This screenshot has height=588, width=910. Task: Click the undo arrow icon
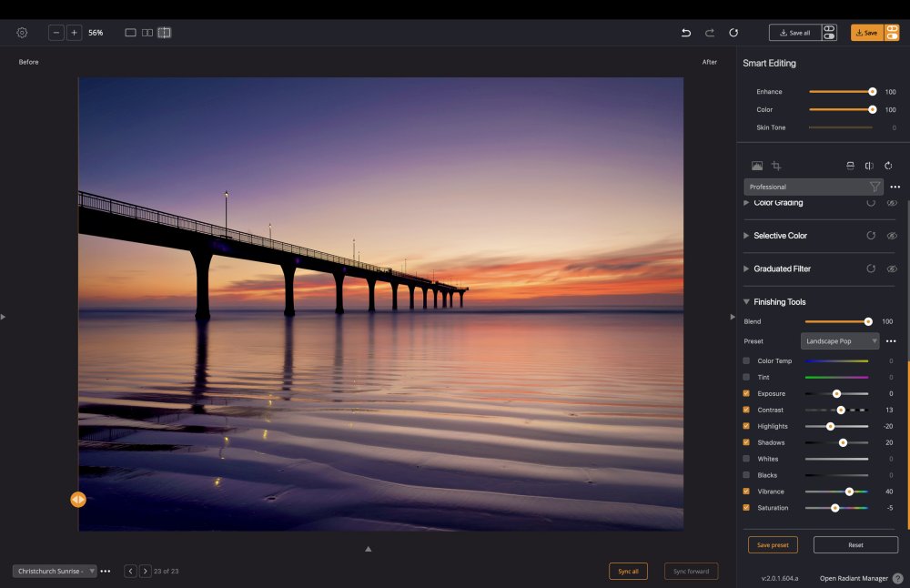pyautogui.click(x=686, y=33)
